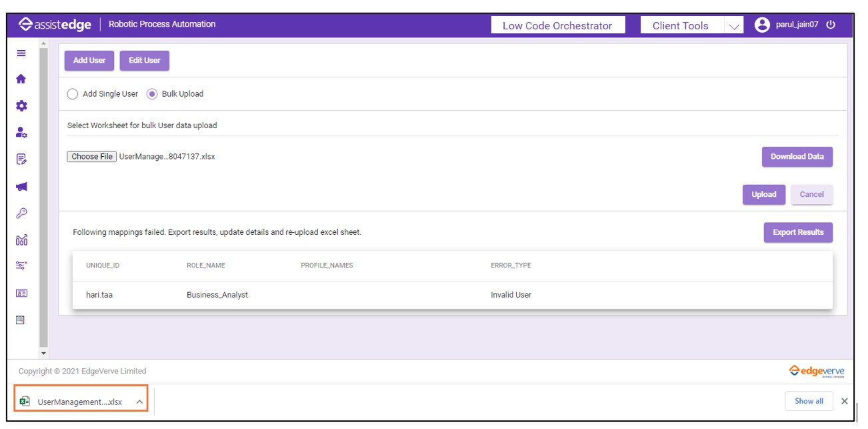868x429 pixels.
Task: Click the Excel icon of downloaded file
Action: (25, 402)
